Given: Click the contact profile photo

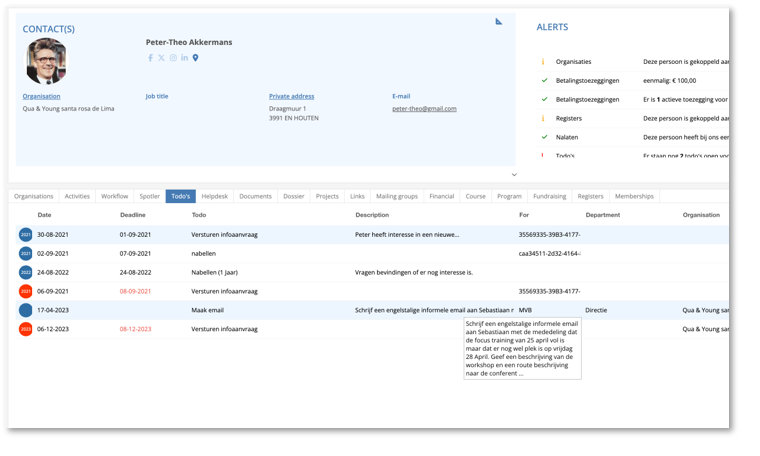Looking at the screenshot, I should point(46,62).
